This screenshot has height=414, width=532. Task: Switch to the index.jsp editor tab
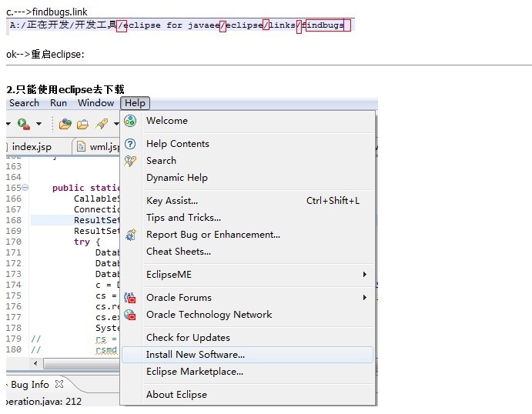click(31, 147)
